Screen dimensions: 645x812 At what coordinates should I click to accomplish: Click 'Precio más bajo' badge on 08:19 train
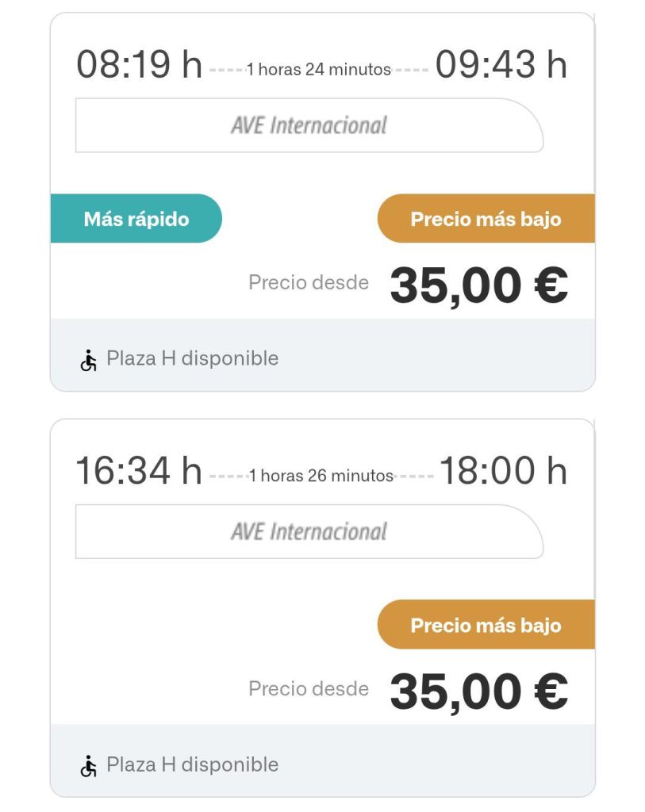pos(486,219)
